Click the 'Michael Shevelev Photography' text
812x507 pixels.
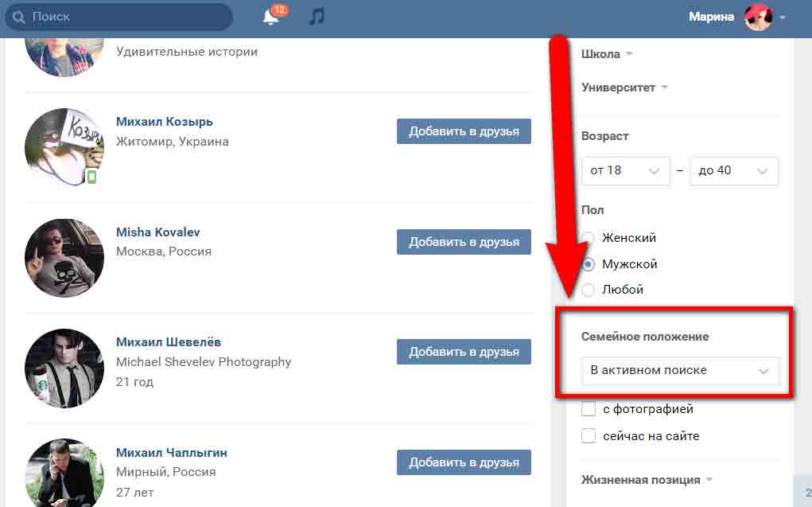[204, 362]
